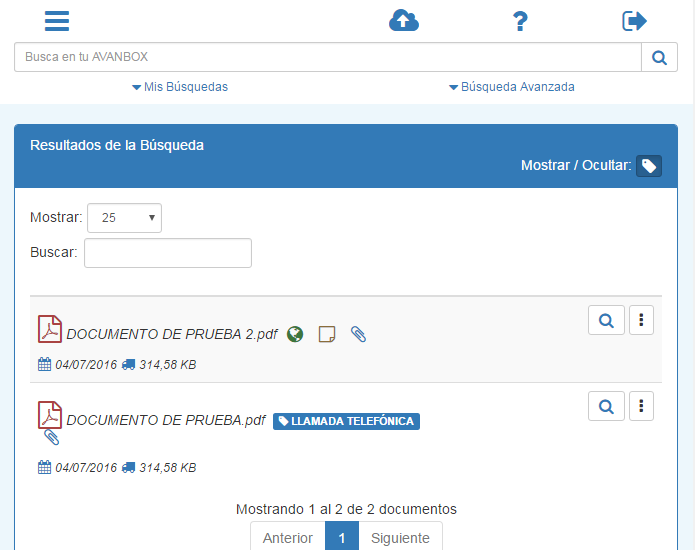
Task: Go to Anterior page
Action: coord(288,537)
